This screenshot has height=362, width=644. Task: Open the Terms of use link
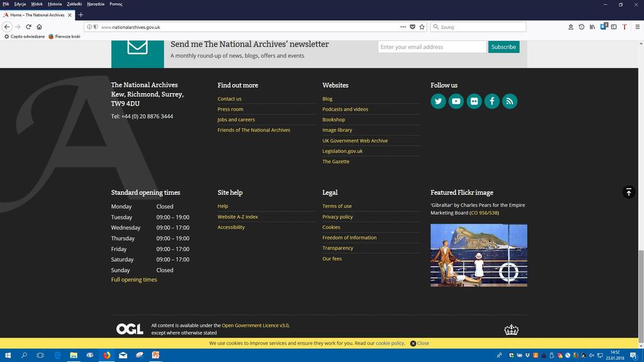tap(337, 206)
